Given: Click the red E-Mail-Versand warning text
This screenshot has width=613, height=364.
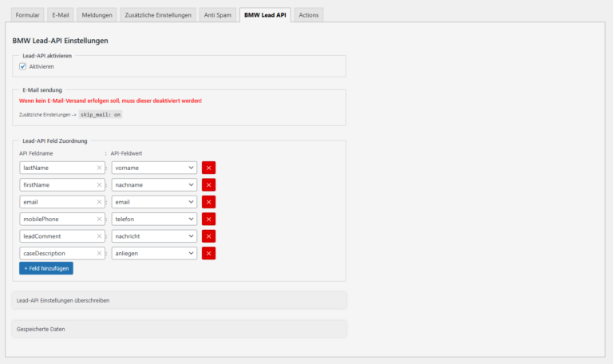Looking at the screenshot, I should click(x=110, y=101).
